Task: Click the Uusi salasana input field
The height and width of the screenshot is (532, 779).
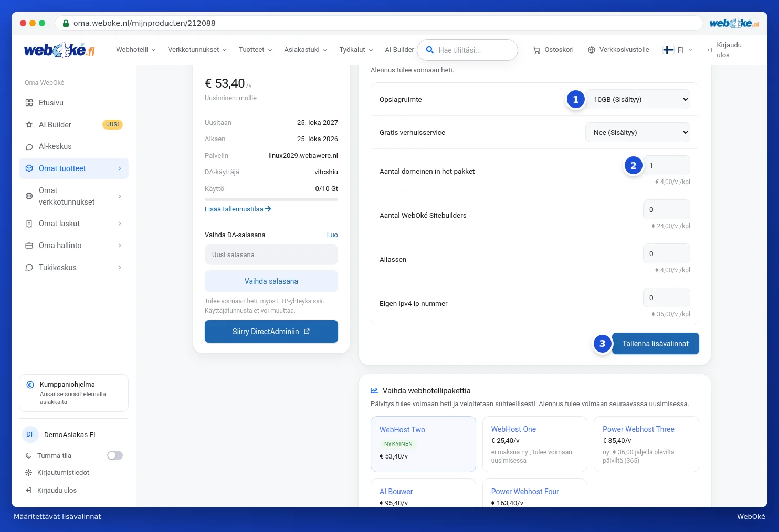Action: (271, 255)
